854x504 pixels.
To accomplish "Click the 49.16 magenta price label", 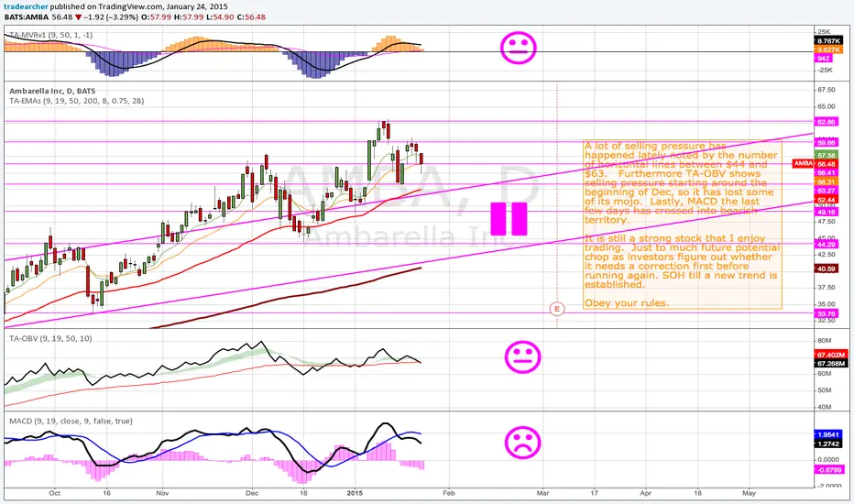I will pos(827,212).
